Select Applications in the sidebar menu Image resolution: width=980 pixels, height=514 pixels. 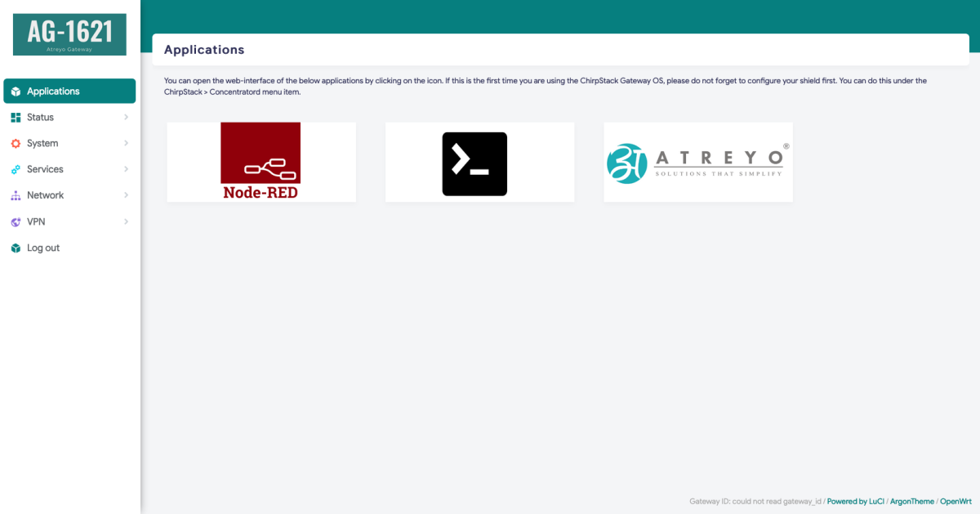click(69, 92)
